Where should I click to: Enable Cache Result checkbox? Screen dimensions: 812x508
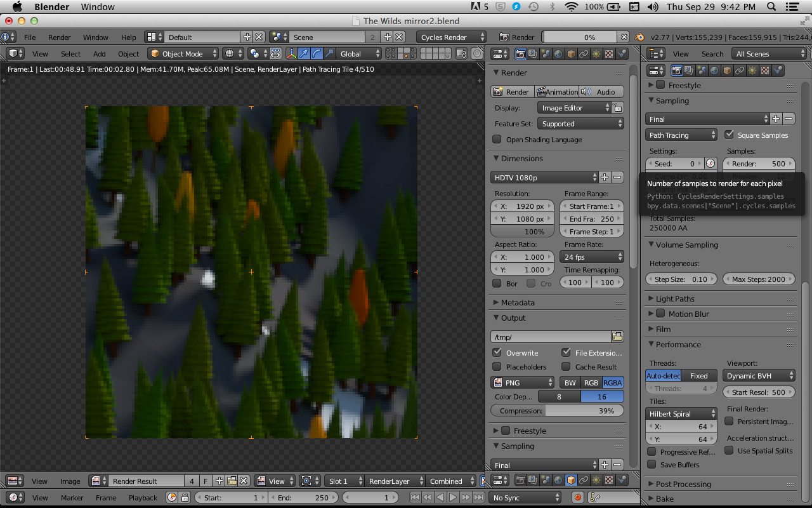click(566, 366)
